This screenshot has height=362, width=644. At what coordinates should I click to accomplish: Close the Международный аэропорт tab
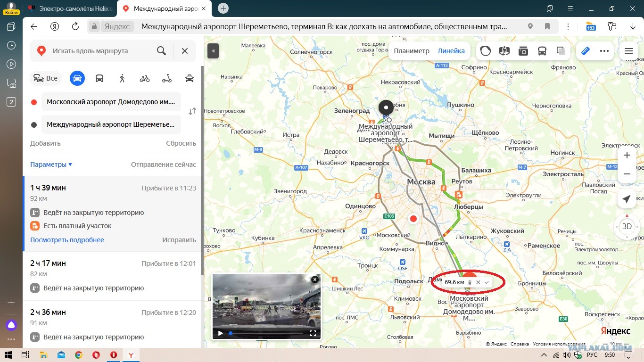(x=204, y=8)
